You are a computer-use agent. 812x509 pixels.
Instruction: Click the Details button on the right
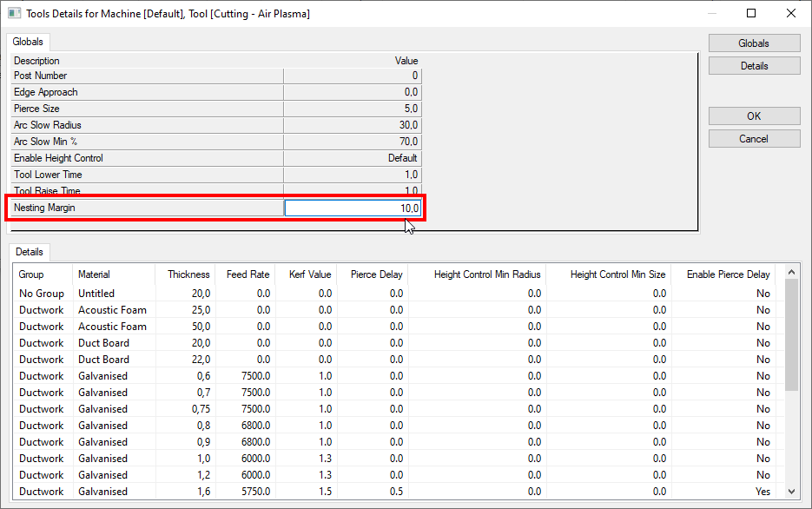(x=753, y=64)
